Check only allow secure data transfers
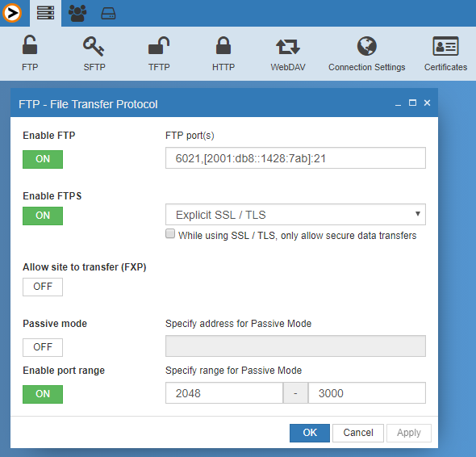The image size is (476, 457). [170, 233]
